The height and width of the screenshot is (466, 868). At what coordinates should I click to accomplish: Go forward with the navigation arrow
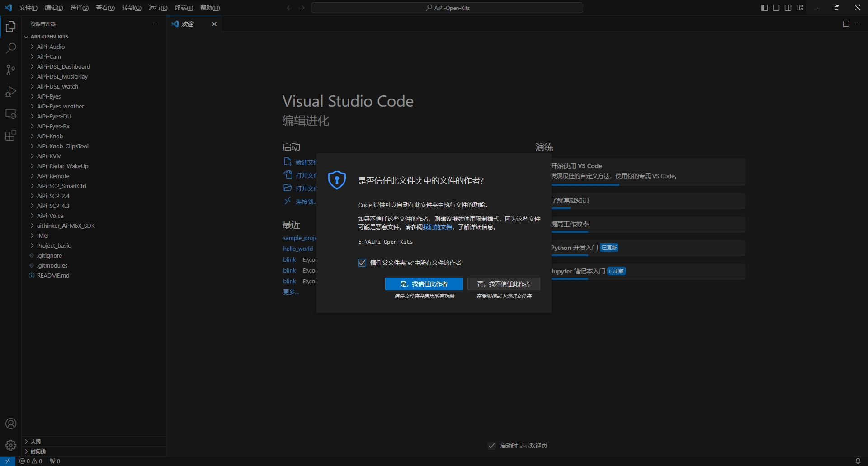[302, 8]
